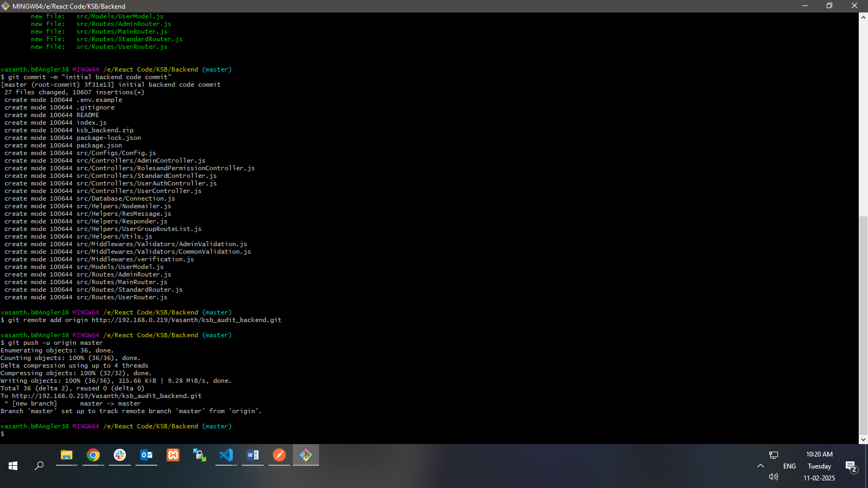Screen dimensions: 868x488
Task: Click the Git Bash icon in title bar
Action: click(x=5, y=6)
